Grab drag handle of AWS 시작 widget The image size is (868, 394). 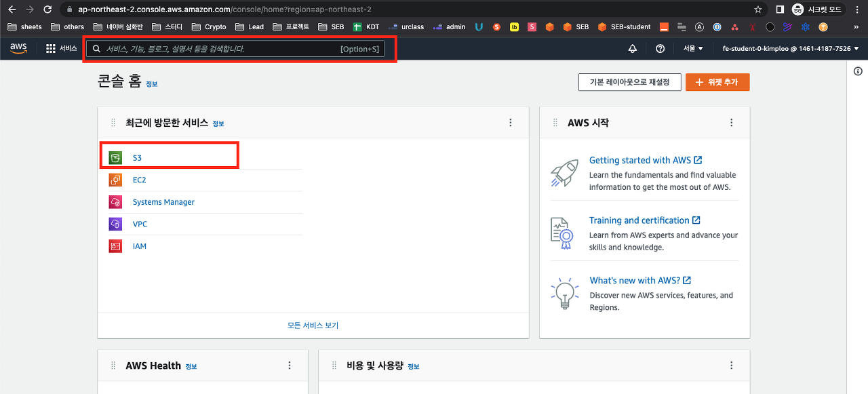click(x=555, y=123)
